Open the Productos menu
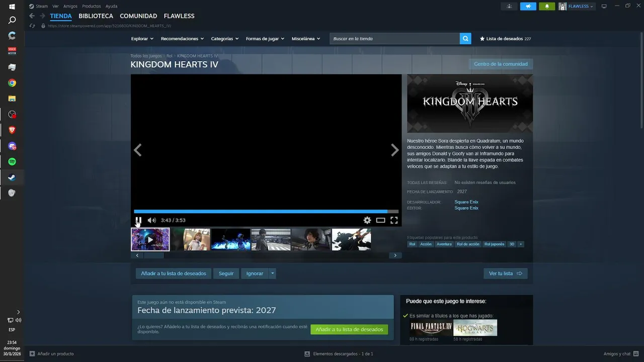This screenshot has height=362, width=644. 92,6
